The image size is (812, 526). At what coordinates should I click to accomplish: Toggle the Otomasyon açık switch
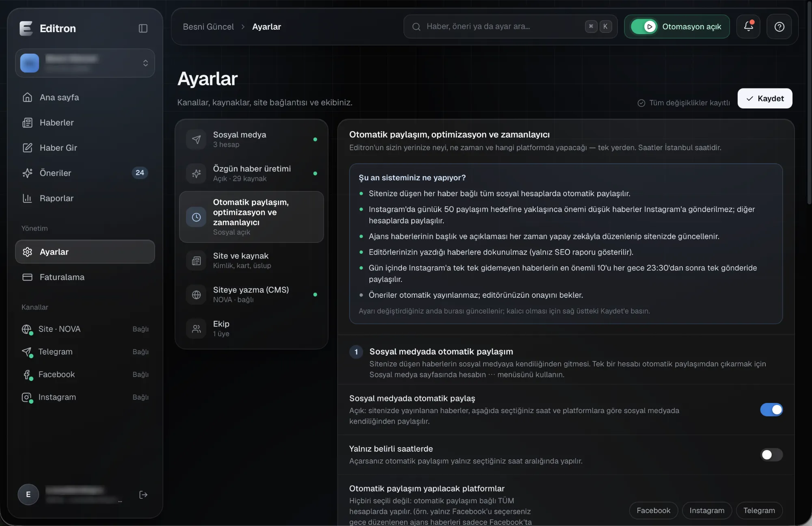click(x=644, y=27)
